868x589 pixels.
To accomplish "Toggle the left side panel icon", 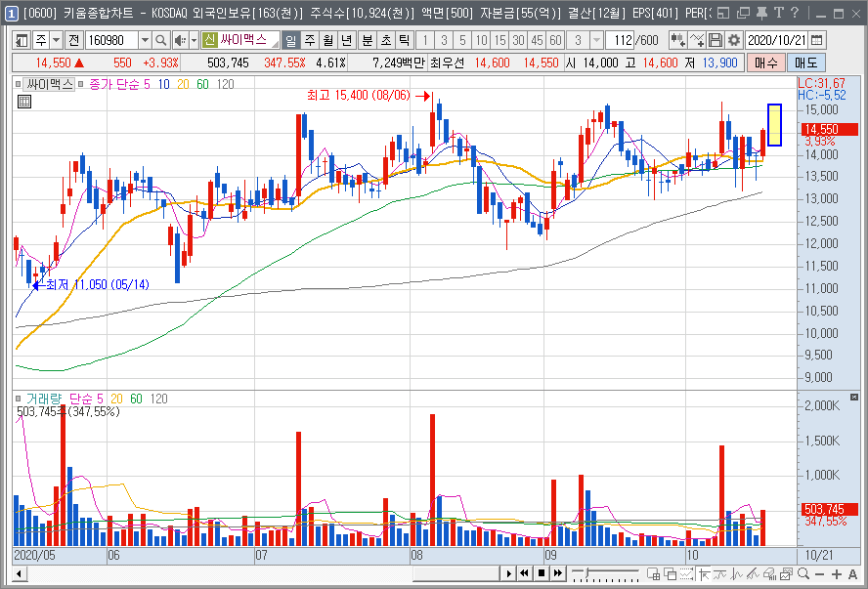I will click(x=22, y=40).
